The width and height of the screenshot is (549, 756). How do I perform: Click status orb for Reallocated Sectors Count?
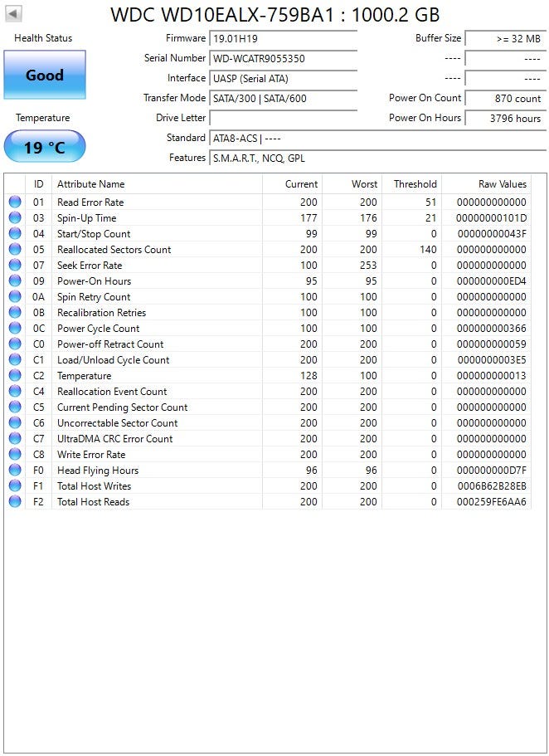point(15,249)
